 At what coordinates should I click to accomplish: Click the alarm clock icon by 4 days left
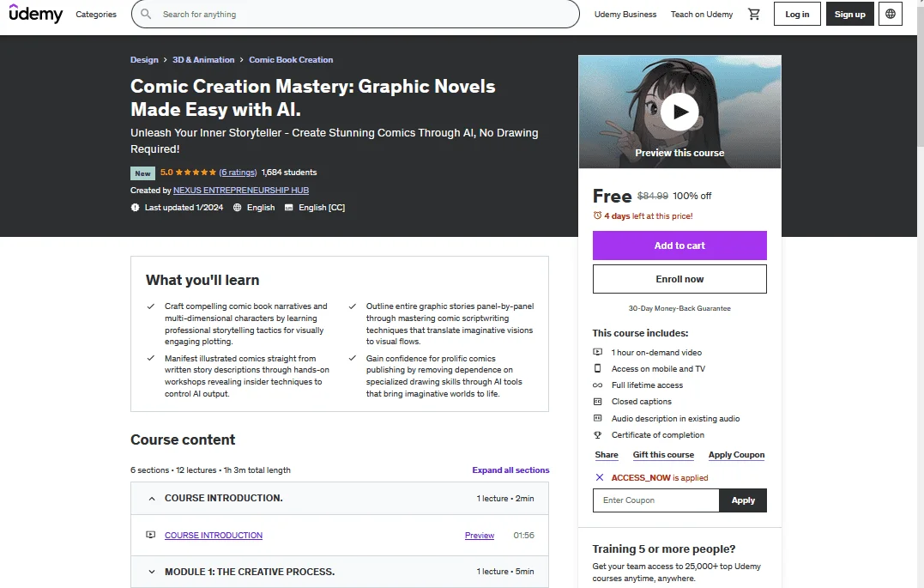(x=597, y=215)
